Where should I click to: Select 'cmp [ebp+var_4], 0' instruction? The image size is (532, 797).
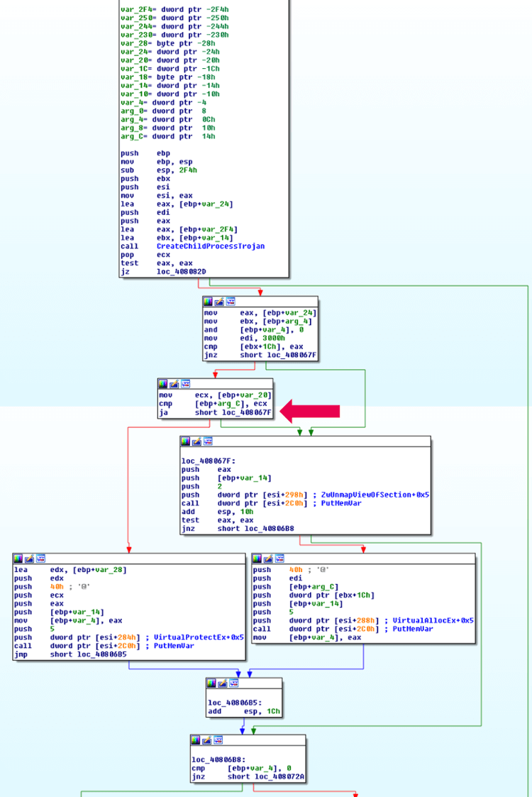[241, 768]
